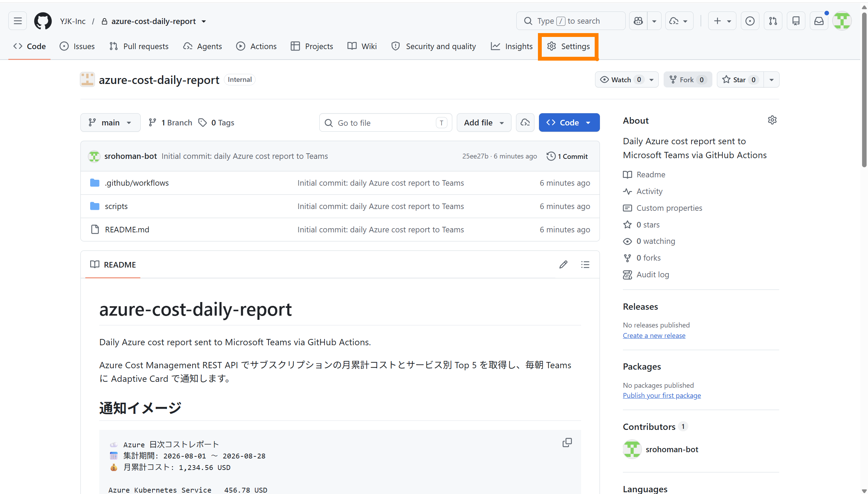Open the create new plus menu
868x494 pixels.
tap(722, 21)
